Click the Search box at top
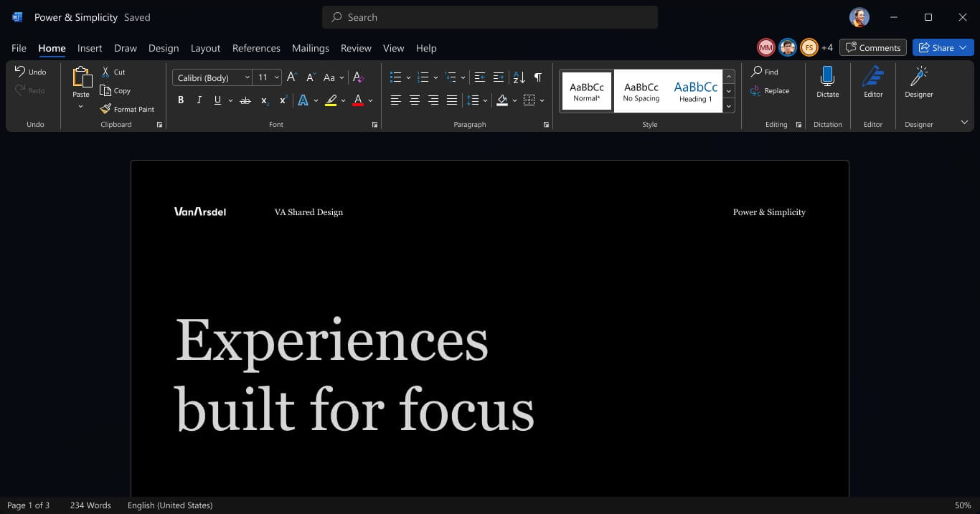Image resolution: width=980 pixels, height=514 pixels. coord(490,16)
